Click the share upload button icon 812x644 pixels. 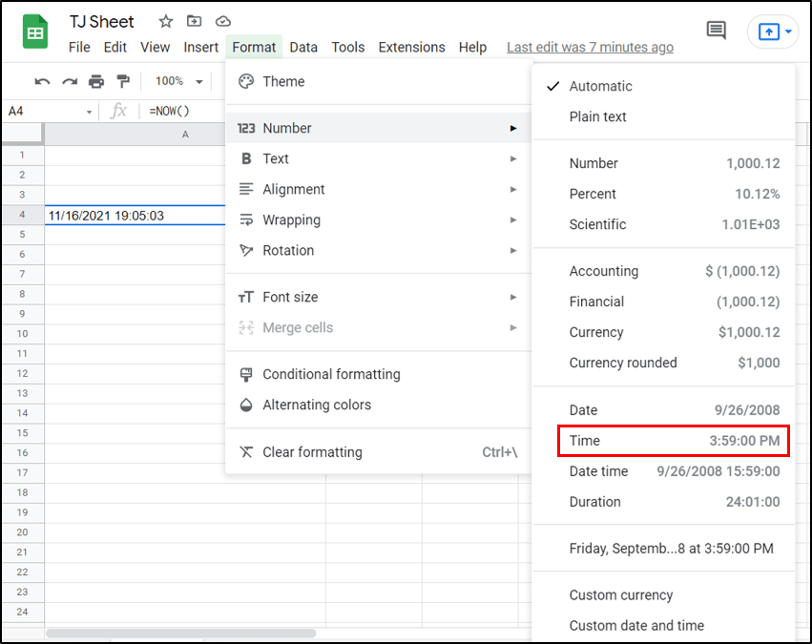pos(768,31)
